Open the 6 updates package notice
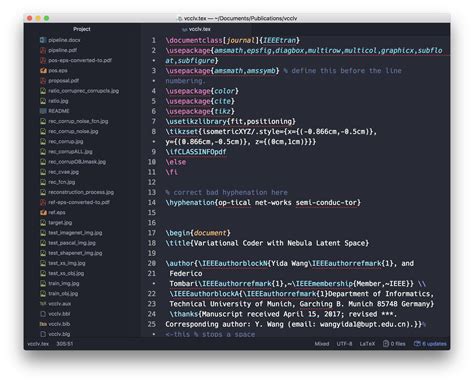 [x=430, y=344]
